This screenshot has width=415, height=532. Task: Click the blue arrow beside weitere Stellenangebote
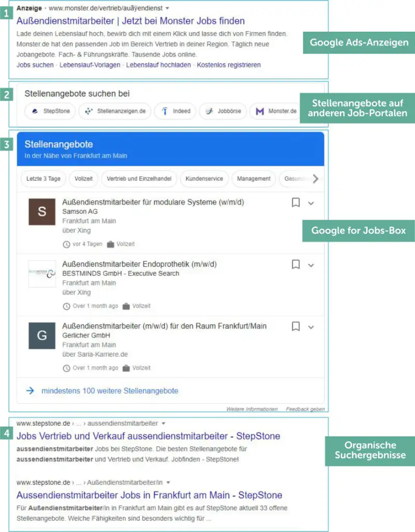[30, 390]
